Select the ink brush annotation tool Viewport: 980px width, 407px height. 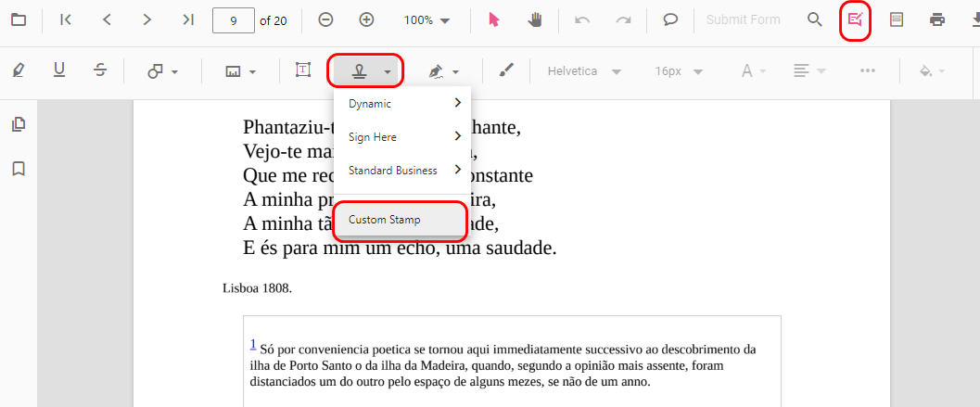pos(506,70)
